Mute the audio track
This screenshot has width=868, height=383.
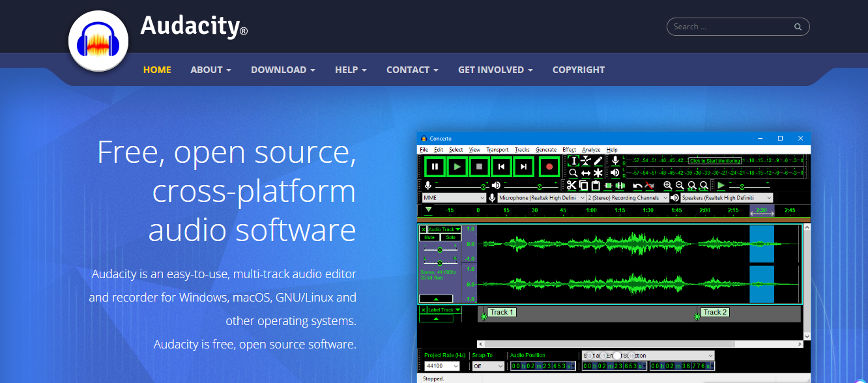tap(429, 238)
